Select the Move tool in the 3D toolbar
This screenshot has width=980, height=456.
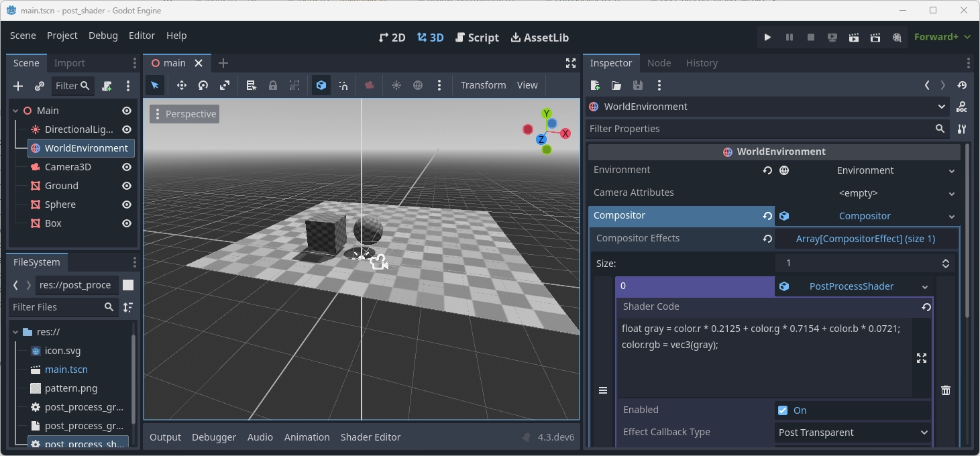click(181, 85)
